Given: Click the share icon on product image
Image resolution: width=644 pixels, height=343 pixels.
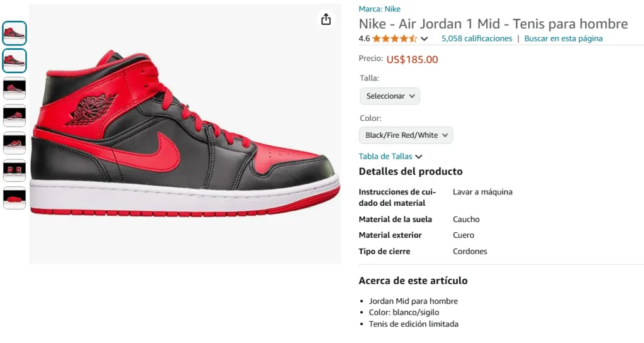Looking at the screenshot, I should (x=326, y=20).
